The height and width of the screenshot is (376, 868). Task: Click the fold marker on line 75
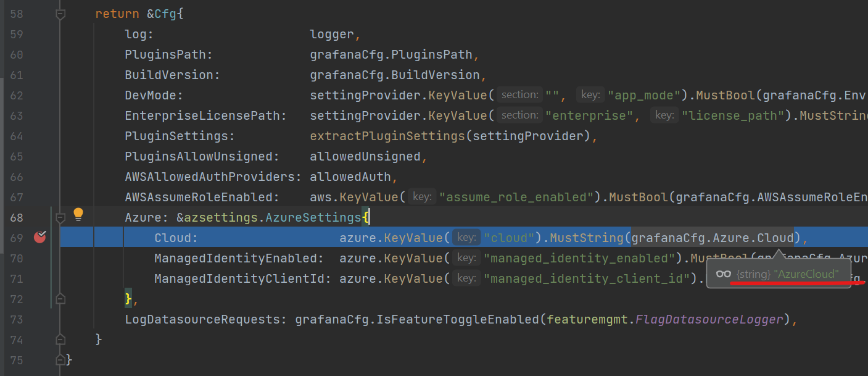click(60, 359)
